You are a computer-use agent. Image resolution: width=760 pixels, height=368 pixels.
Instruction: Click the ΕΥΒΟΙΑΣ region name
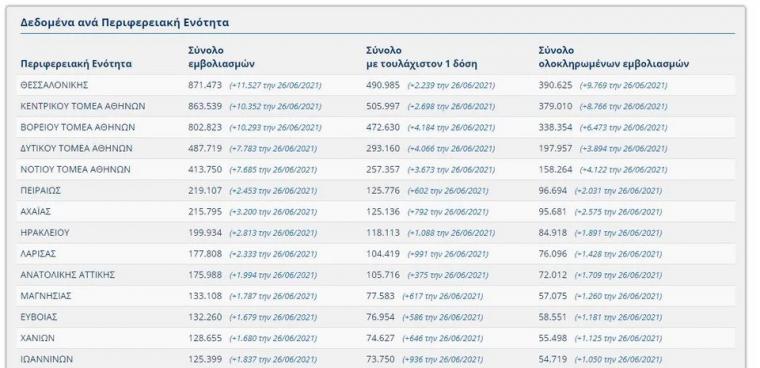click(x=39, y=317)
